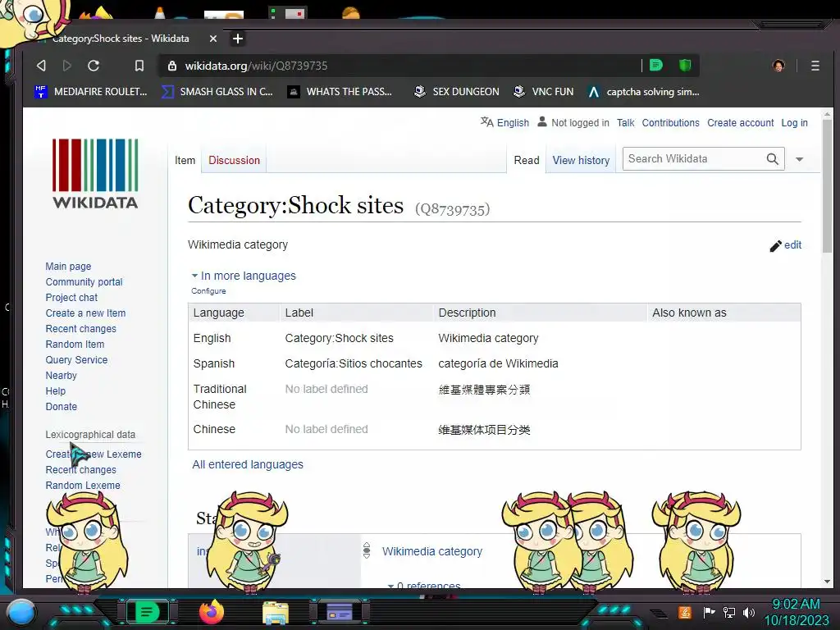Open the VNC FUN bookmark
The width and height of the screenshot is (840, 630).
pyautogui.click(x=543, y=92)
